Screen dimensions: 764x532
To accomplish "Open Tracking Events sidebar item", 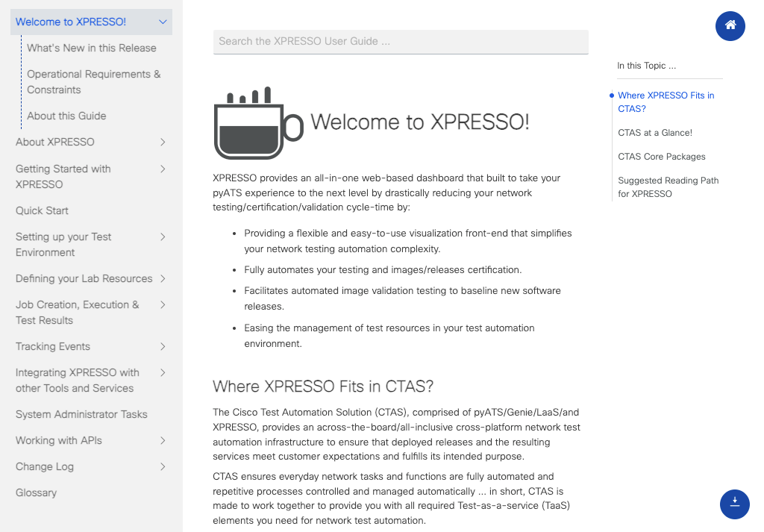I will [x=53, y=346].
